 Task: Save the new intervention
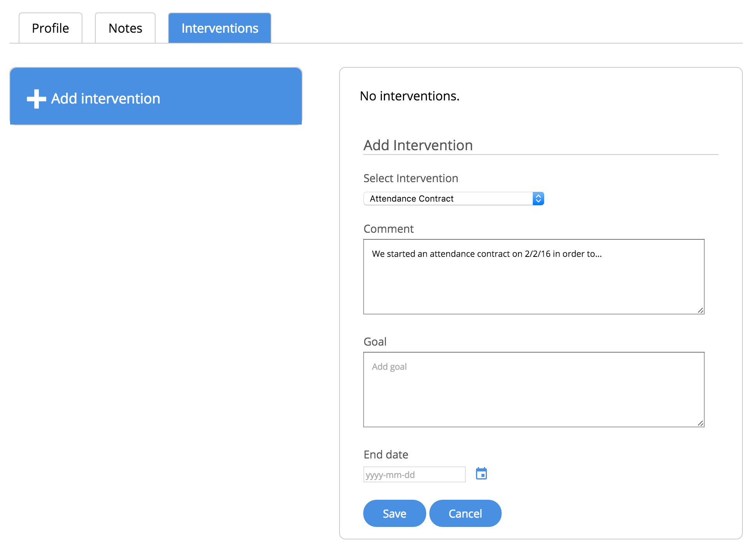tap(394, 513)
